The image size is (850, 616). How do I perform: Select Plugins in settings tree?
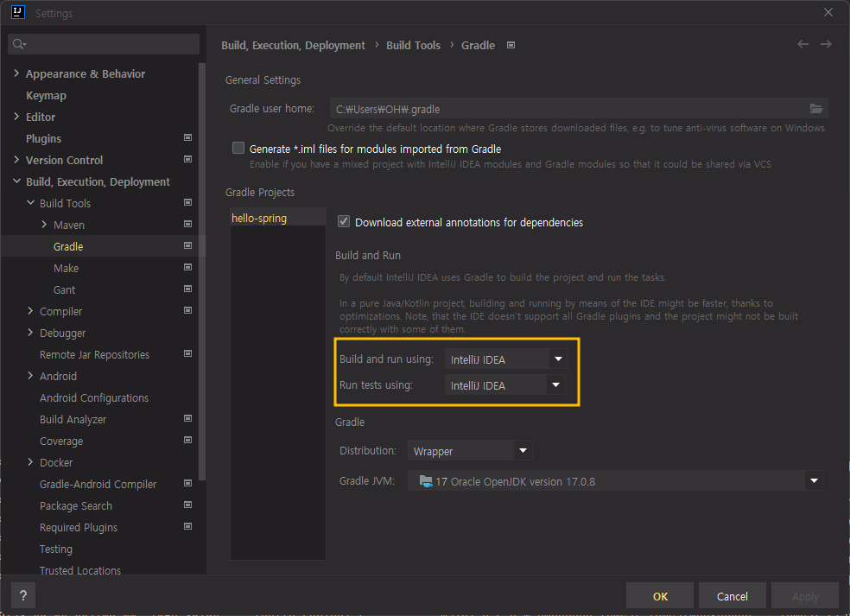tap(43, 138)
